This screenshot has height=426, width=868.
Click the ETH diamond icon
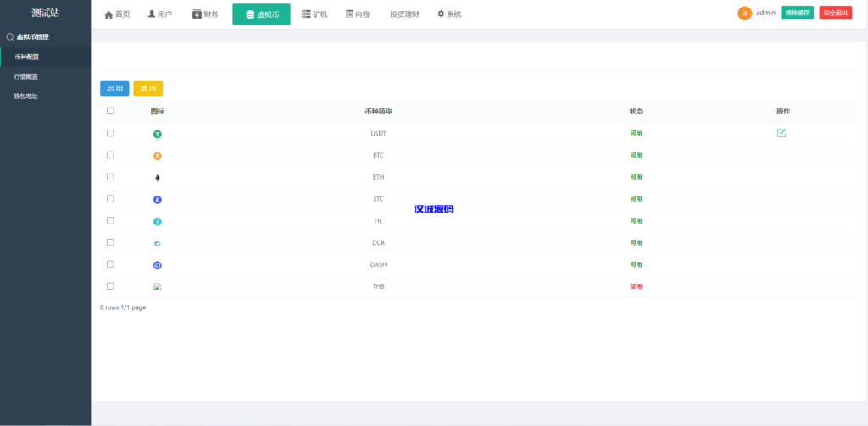[157, 178]
